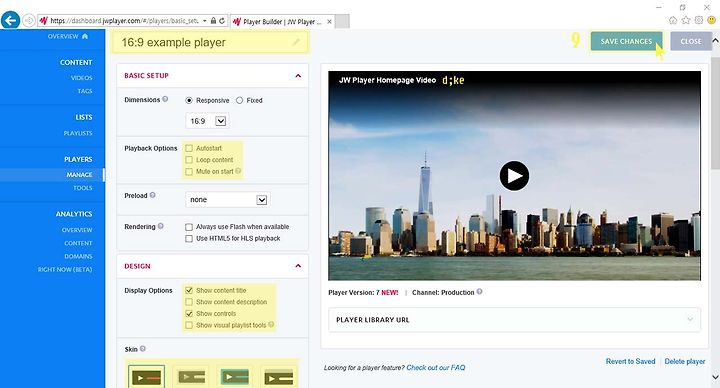720x388 pixels.
Task: Click the Delete player link
Action: [685, 361]
